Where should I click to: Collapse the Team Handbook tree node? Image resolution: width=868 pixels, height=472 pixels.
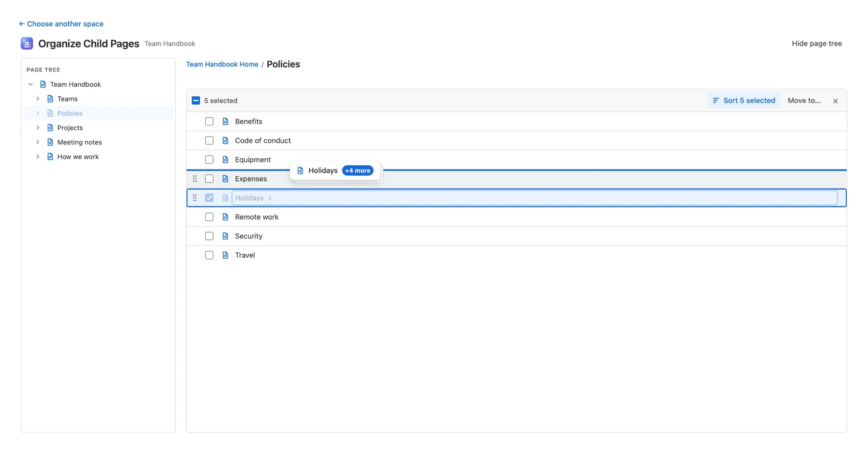[x=30, y=84]
